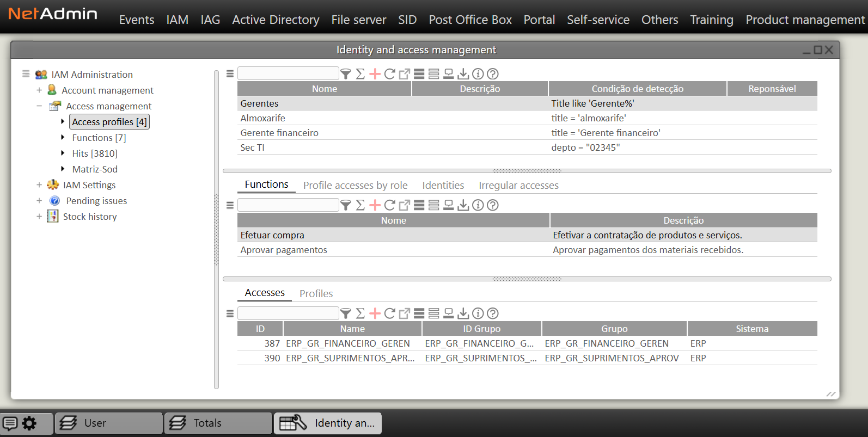
Task: Open the Self-service menu
Action: coord(598,20)
